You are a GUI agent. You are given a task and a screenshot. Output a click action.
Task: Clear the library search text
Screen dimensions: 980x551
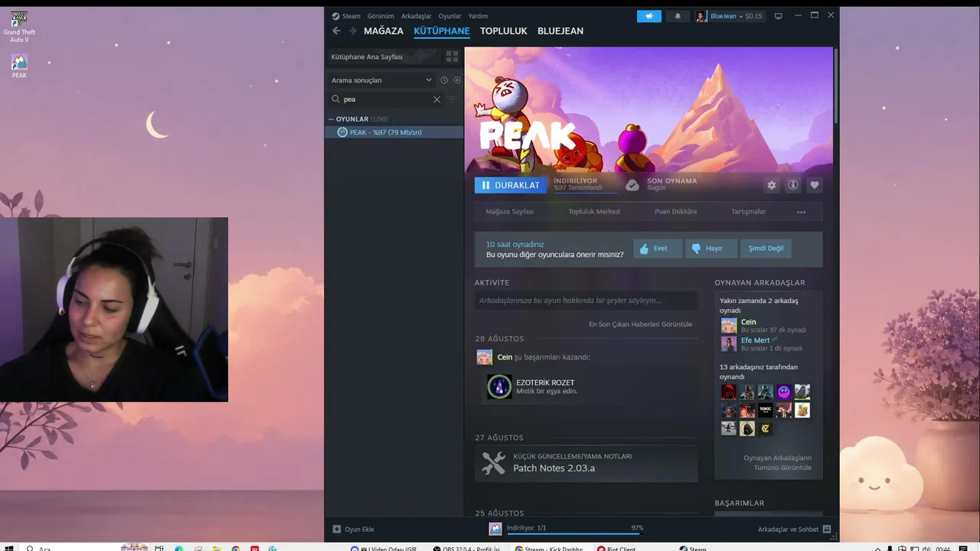pos(437,99)
